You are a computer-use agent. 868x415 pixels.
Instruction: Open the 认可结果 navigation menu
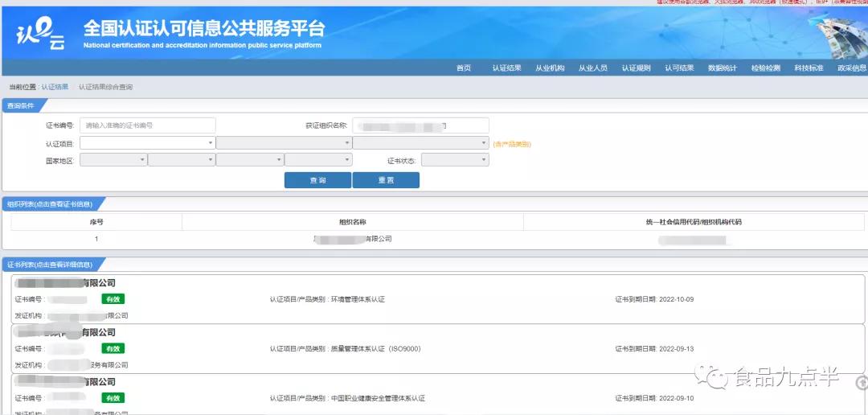(x=679, y=68)
